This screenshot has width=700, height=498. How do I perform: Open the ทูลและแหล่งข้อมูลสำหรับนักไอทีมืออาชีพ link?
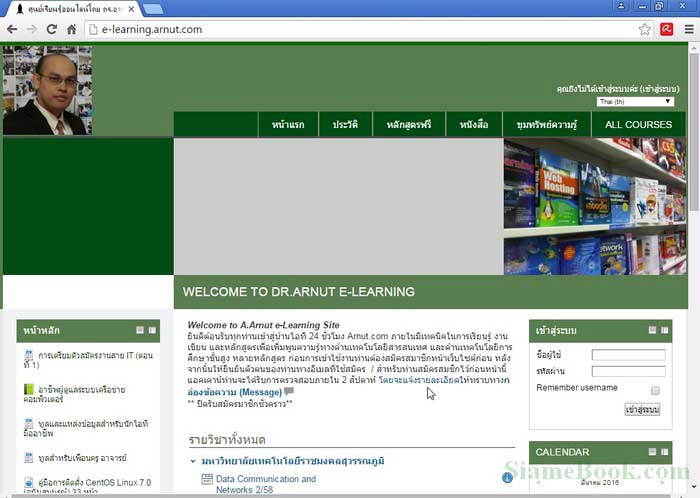click(x=86, y=428)
